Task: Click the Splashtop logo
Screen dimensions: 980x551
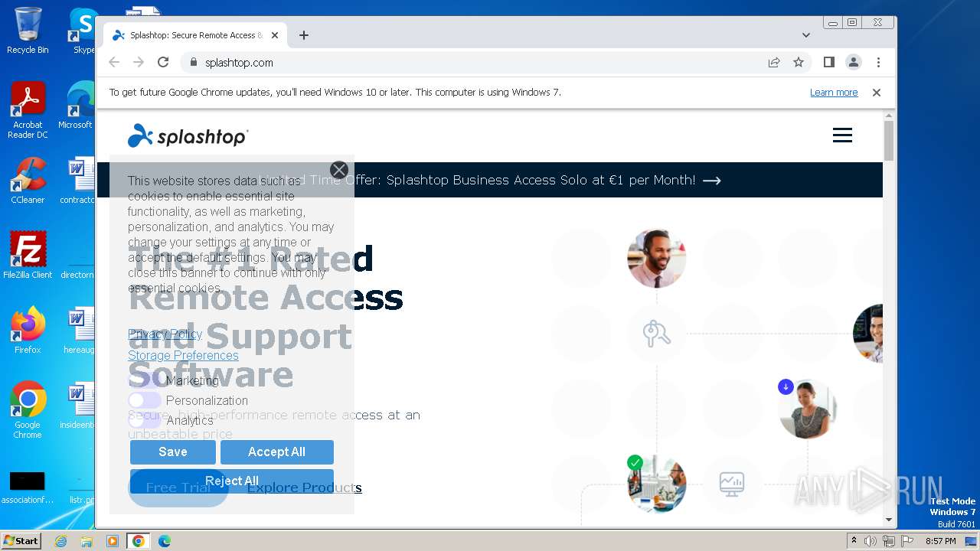Action: [x=188, y=136]
